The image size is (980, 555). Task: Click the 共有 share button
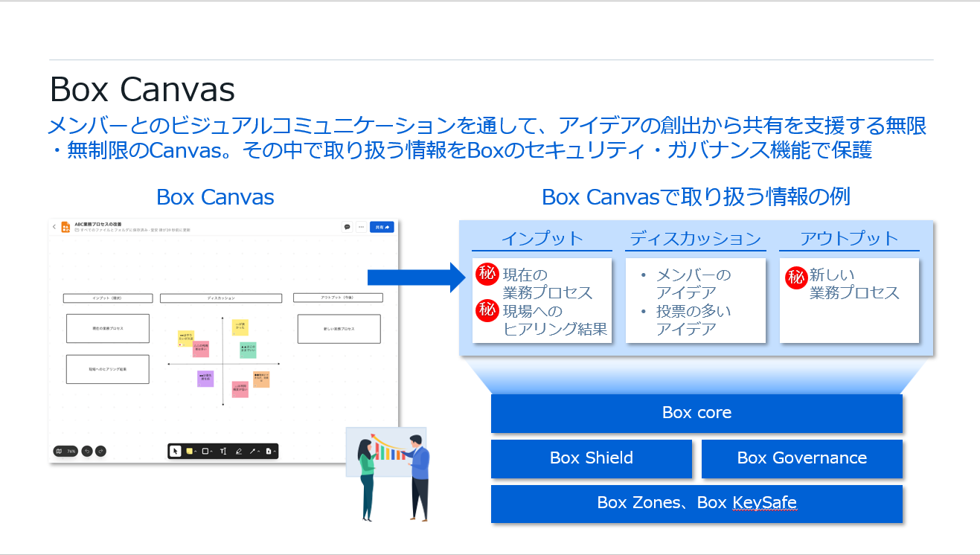382,227
